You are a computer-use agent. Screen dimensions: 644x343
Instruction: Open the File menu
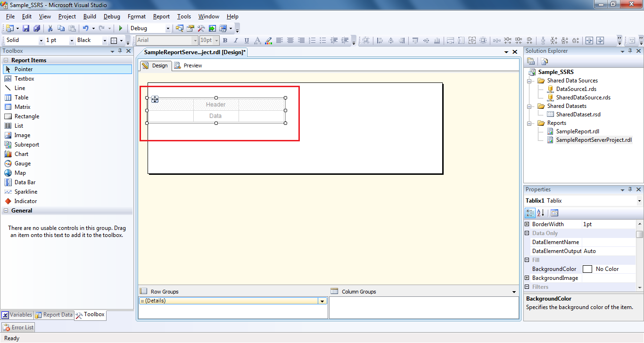[10, 16]
